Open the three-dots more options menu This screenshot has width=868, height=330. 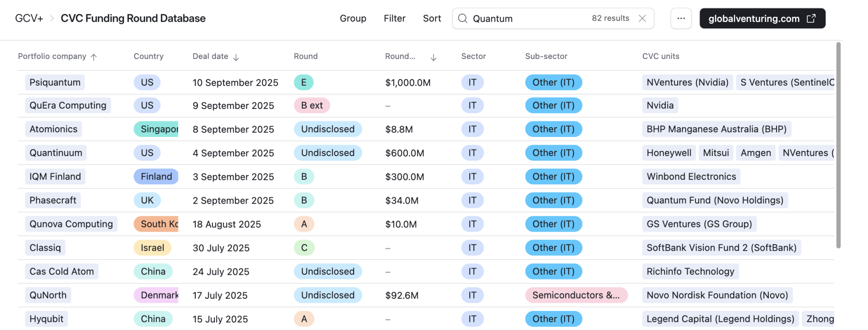(x=681, y=18)
